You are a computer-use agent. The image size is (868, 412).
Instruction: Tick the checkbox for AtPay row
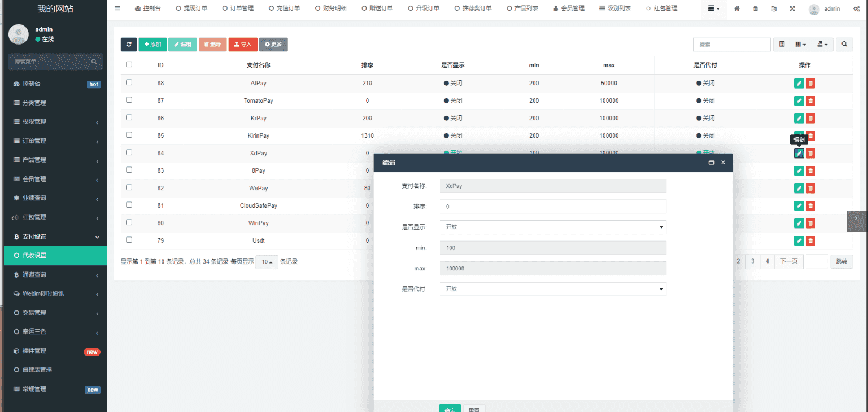(129, 82)
